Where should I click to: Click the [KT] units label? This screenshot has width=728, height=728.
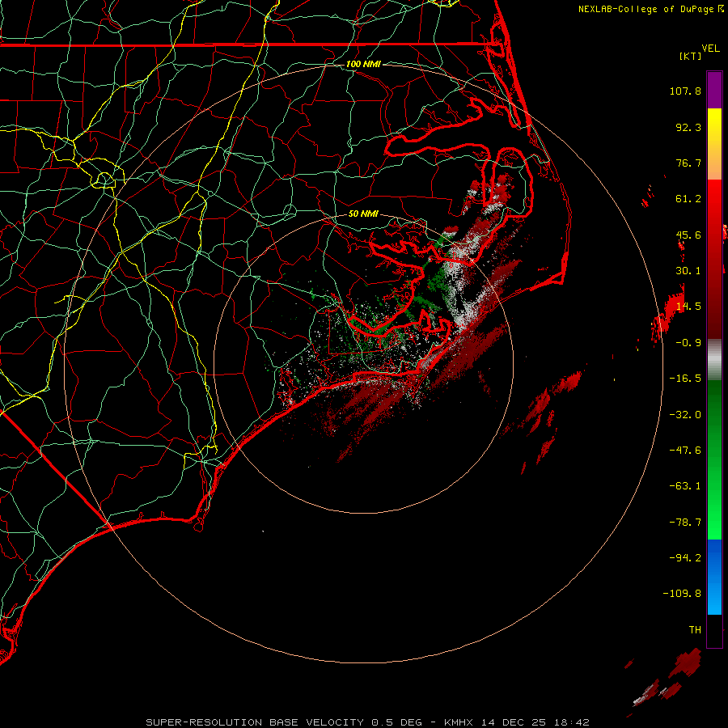[x=691, y=56]
